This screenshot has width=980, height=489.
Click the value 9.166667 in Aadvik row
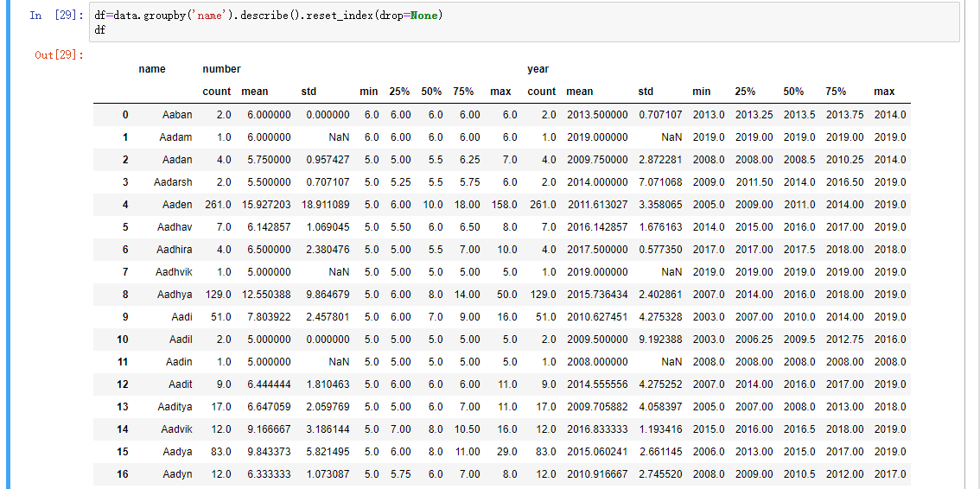pyautogui.click(x=269, y=429)
